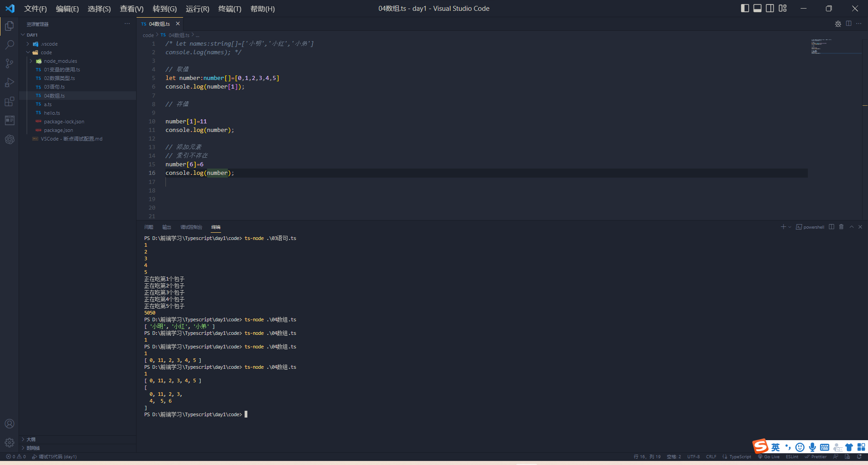Open the Extensions view
Viewport: 868px width, 465px height.
(x=9, y=101)
